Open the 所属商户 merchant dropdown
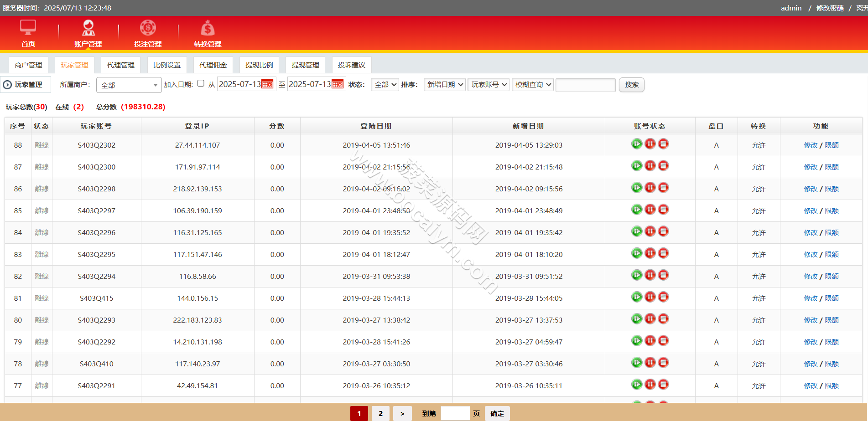Screen dimensions: 868x421 [x=129, y=85]
